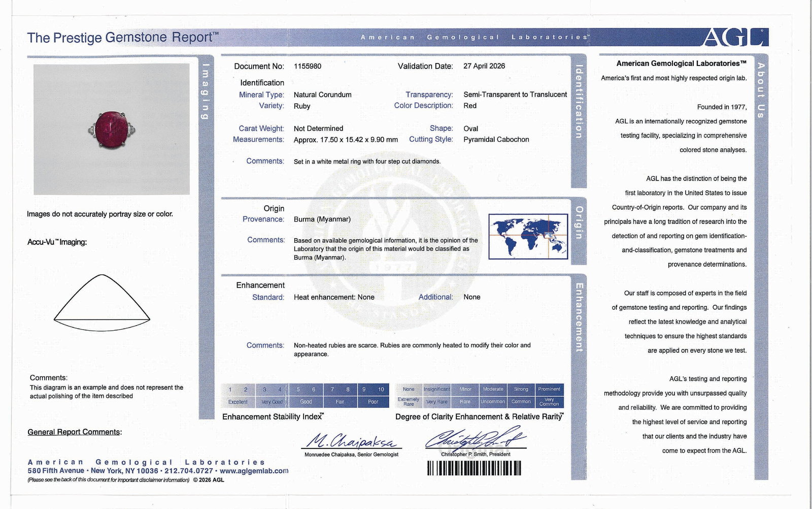Click the "Prominent" clarity enhancement cell
This screenshot has height=509, width=812.
[x=550, y=389]
